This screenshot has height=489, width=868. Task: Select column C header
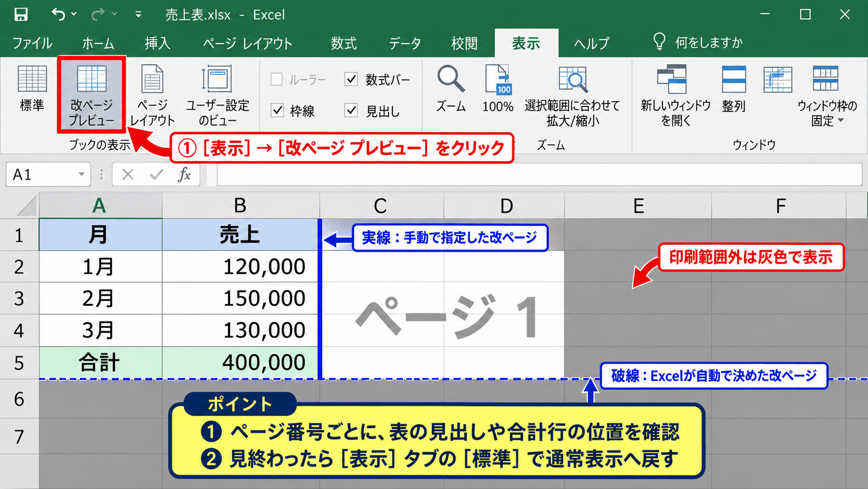coord(381,206)
